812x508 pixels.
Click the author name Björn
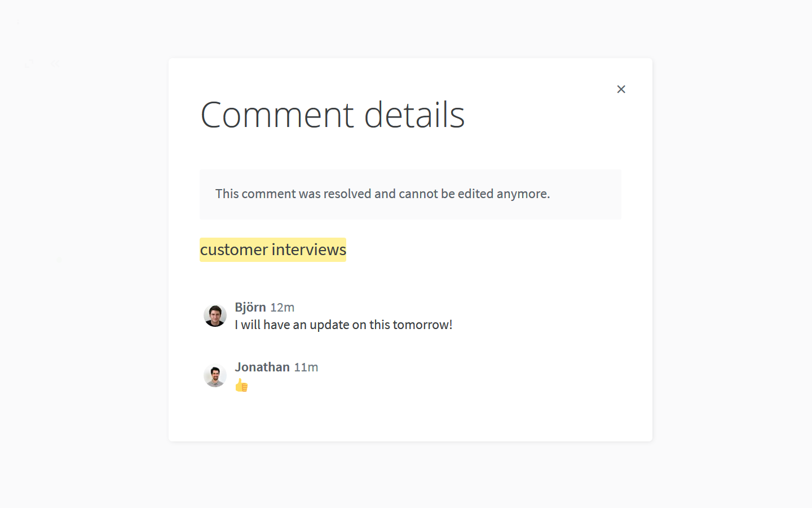[250, 307]
